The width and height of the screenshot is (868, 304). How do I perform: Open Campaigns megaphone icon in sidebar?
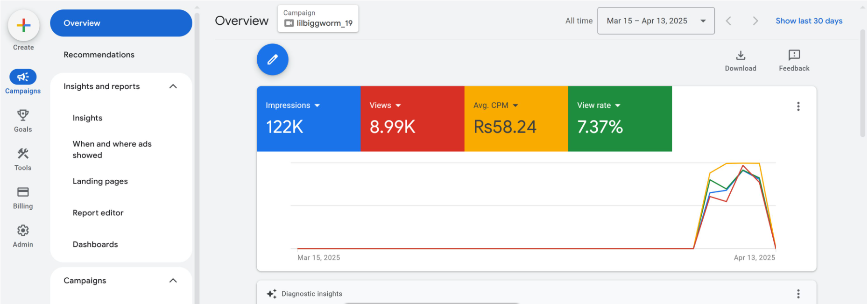23,77
